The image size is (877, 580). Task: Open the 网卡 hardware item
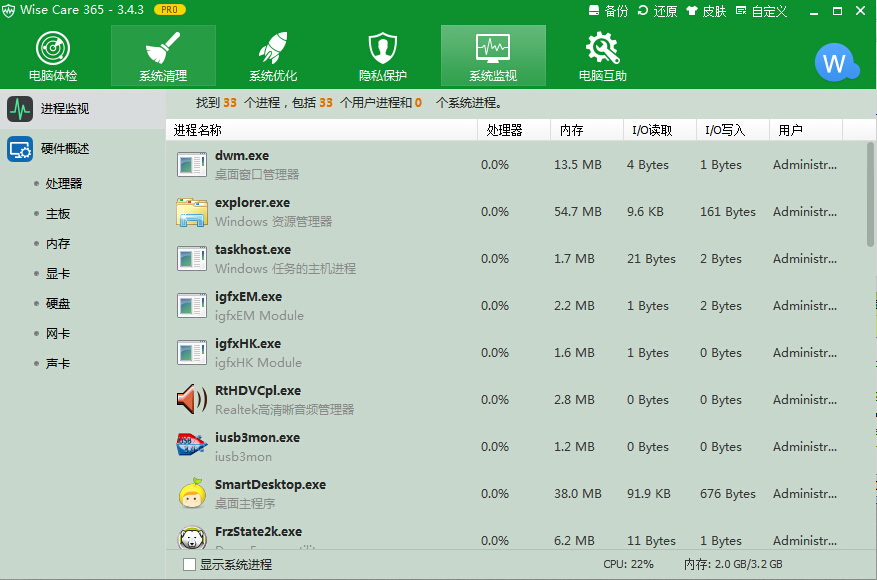click(x=58, y=333)
